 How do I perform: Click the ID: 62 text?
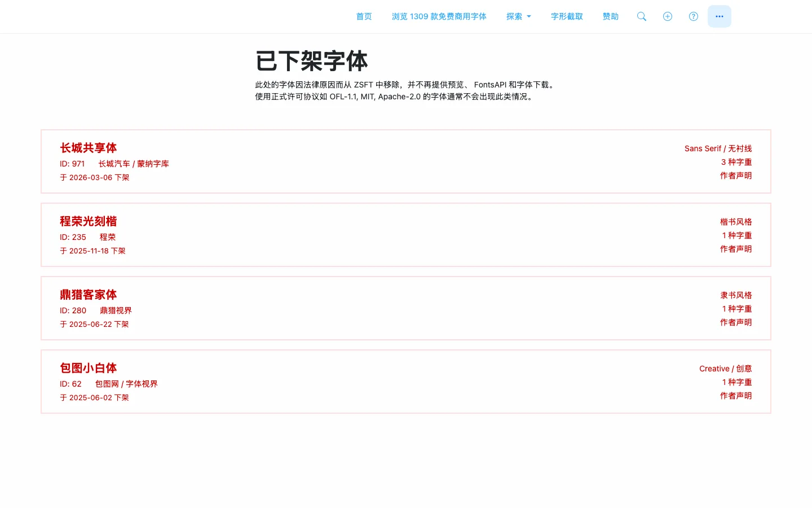pyautogui.click(x=70, y=384)
